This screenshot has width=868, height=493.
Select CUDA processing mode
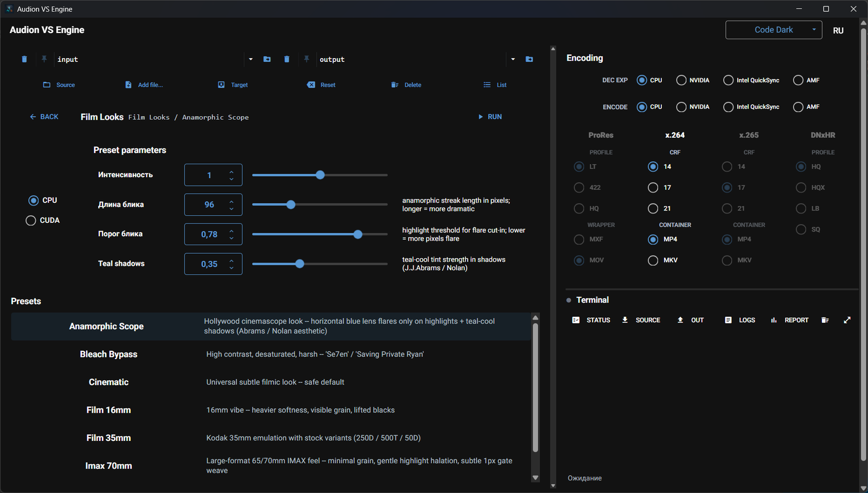[31, 220]
